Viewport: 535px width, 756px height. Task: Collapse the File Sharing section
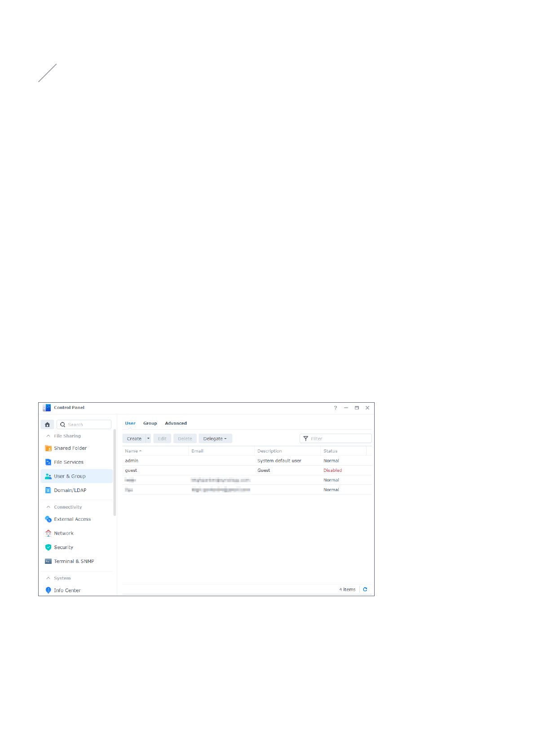tap(49, 436)
